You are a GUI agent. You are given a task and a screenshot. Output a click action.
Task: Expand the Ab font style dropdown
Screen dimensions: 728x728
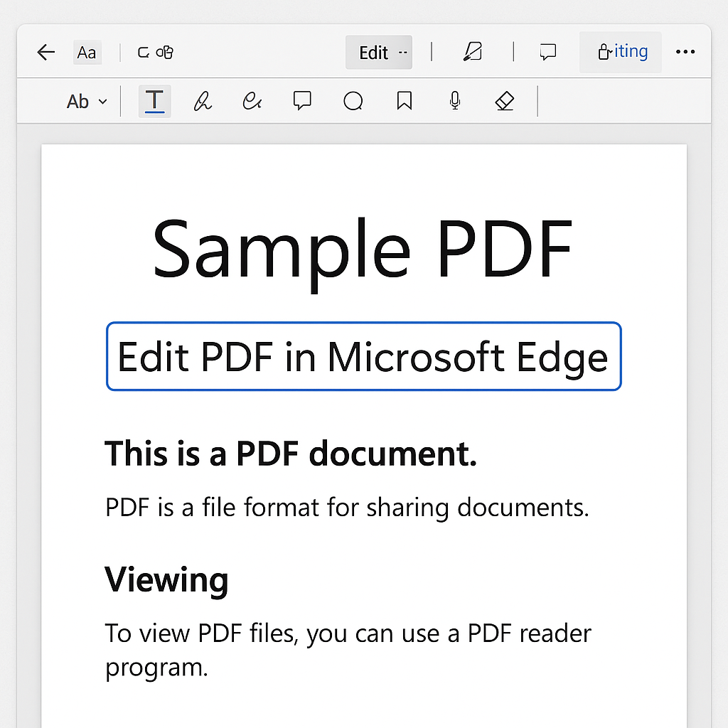[86, 101]
